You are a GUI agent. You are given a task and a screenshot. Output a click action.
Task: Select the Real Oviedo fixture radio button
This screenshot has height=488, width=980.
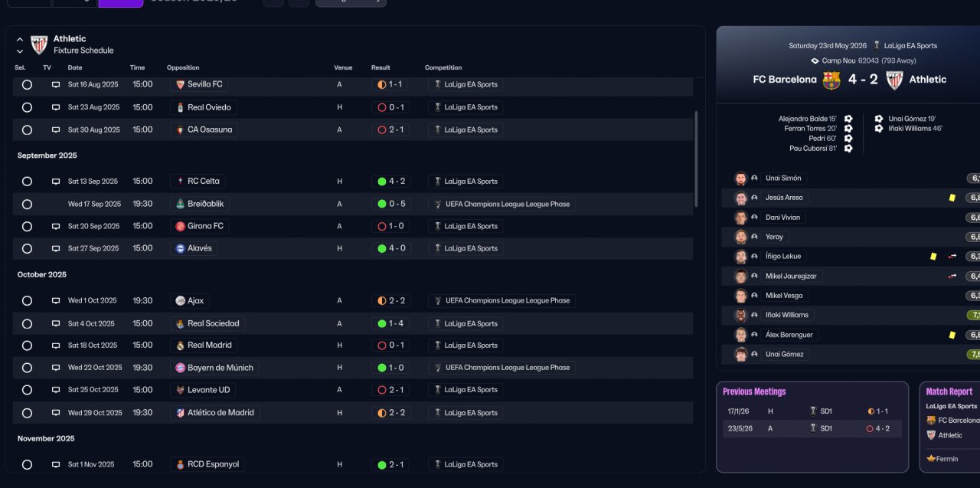(x=27, y=107)
